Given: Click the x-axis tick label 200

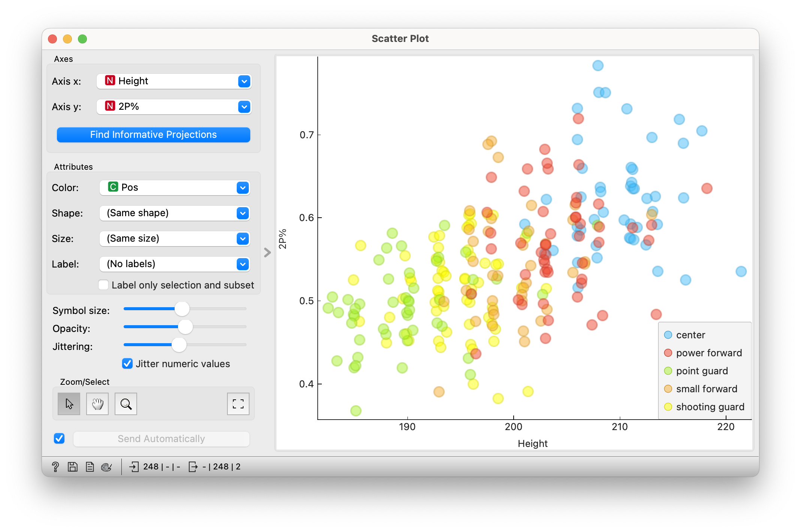Looking at the screenshot, I should click(513, 427).
